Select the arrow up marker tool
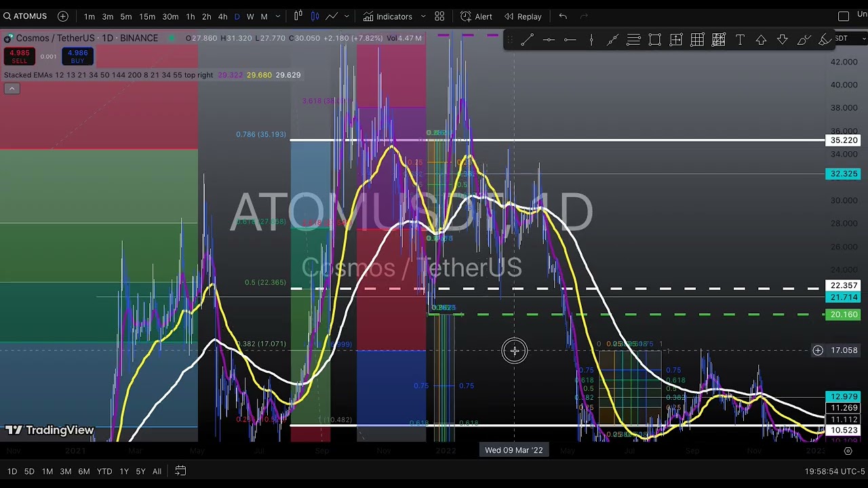 761,40
